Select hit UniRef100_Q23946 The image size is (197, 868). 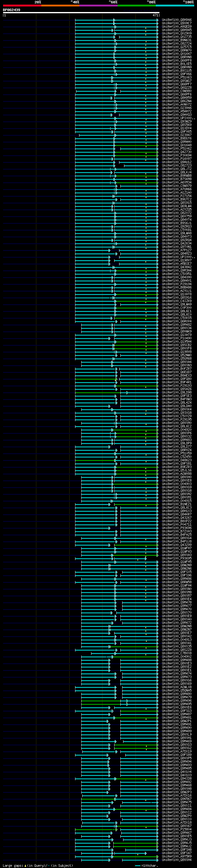177,108
